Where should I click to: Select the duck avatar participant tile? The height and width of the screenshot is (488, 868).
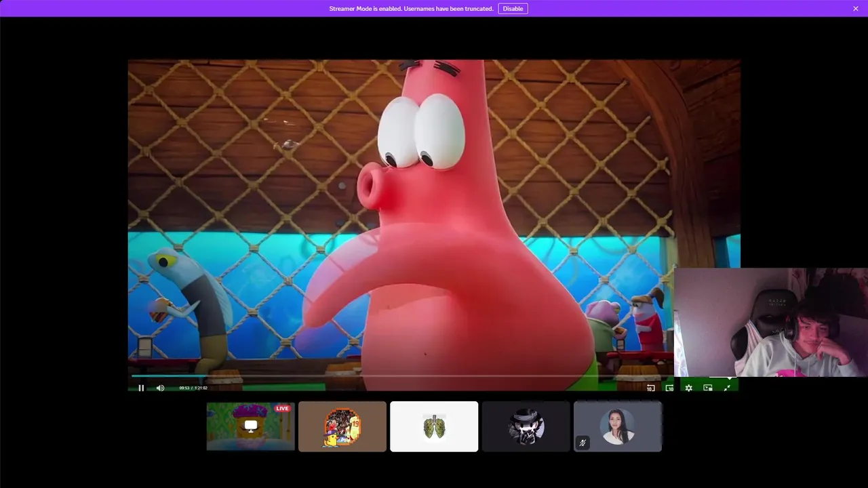point(342,426)
